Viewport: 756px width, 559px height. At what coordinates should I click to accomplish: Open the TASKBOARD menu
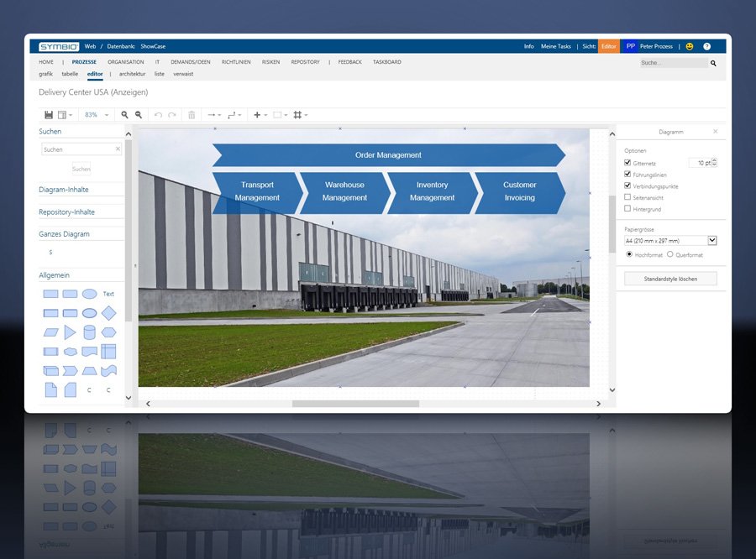pos(386,61)
